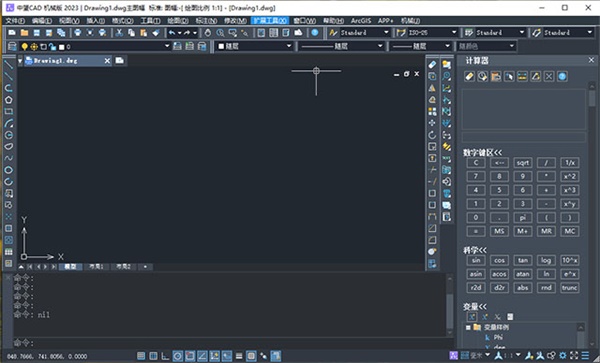Choose the Rotate tool in modify toolbar
600x363 pixels.
pyautogui.click(x=432, y=135)
